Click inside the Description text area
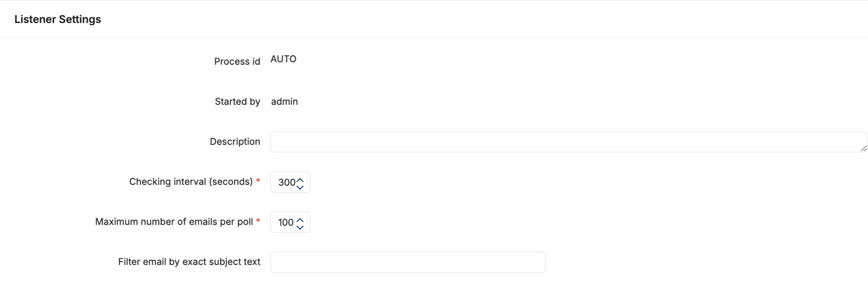 pos(569,142)
